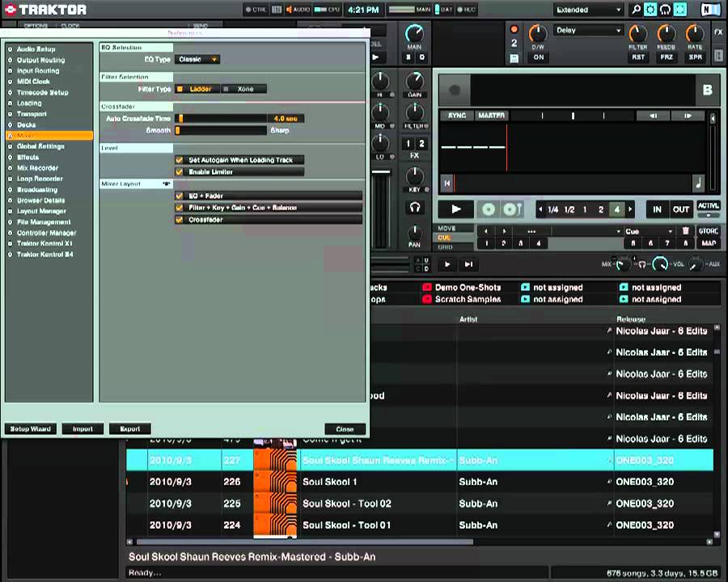Uncheck the EQ + Fader layout option
The width and height of the screenshot is (728, 582).
pos(180,196)
